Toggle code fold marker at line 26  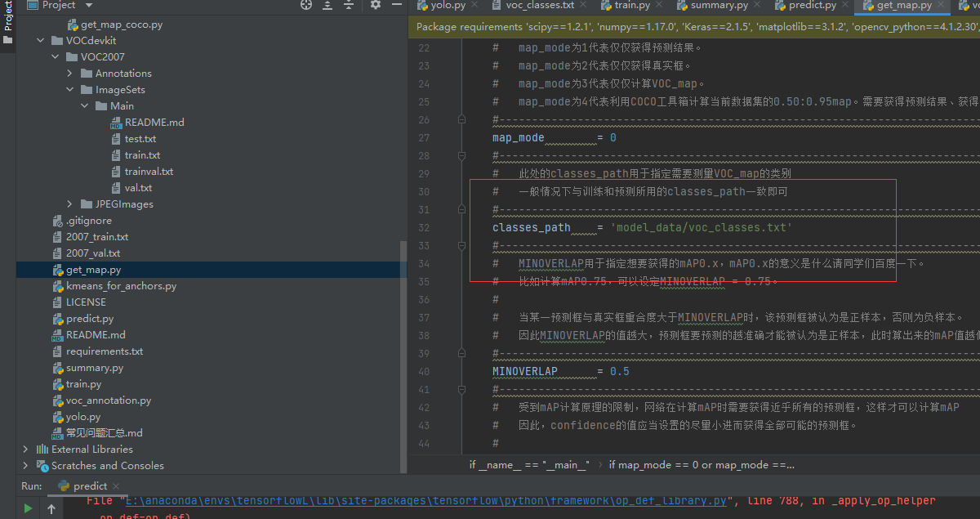click(x=462, y=119)
